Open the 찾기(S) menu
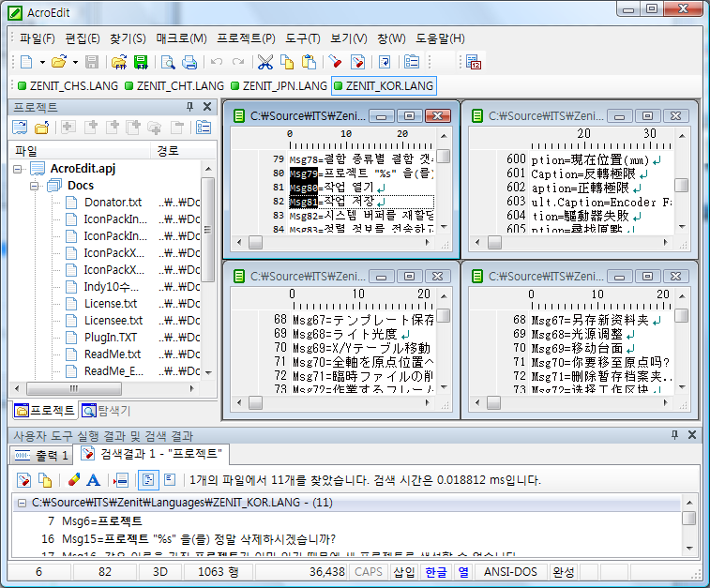 pyautogui.click(x=128, y=39)
